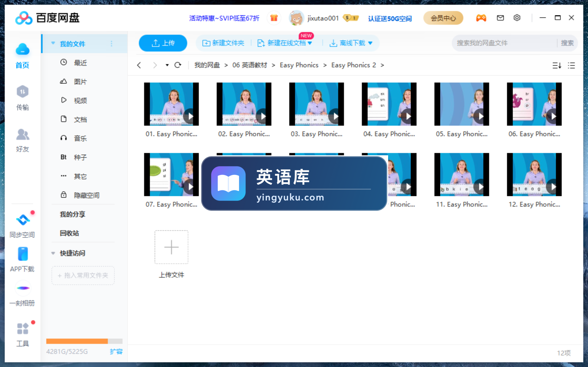Click the 搜索 search button

(x=567, y=43)
